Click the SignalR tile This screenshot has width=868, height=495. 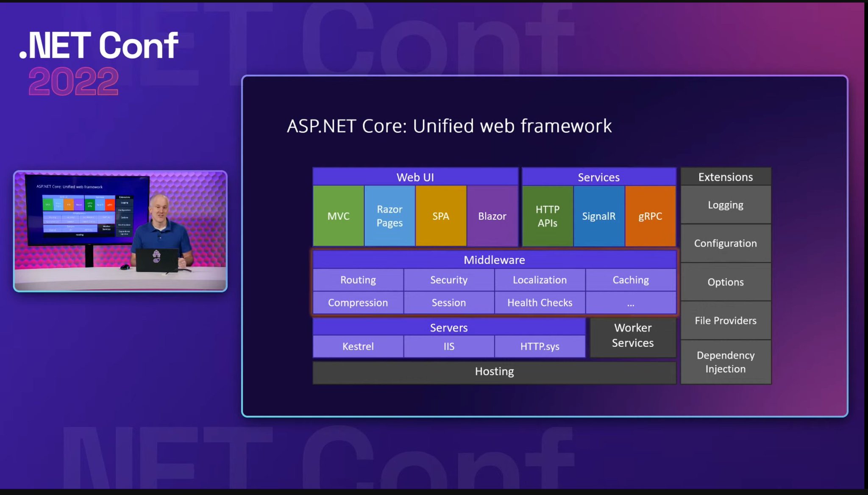pos(599,216)
